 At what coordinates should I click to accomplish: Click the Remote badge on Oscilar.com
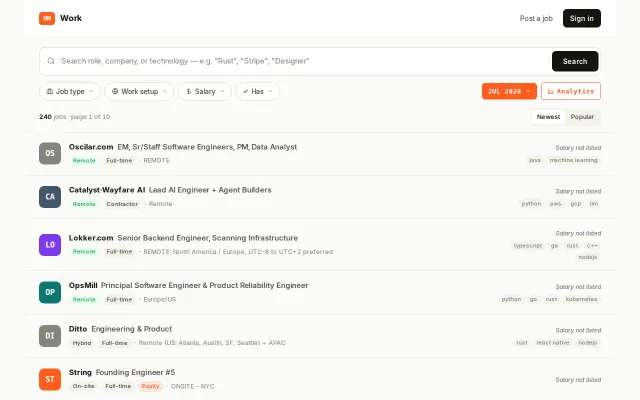(84, 160)
